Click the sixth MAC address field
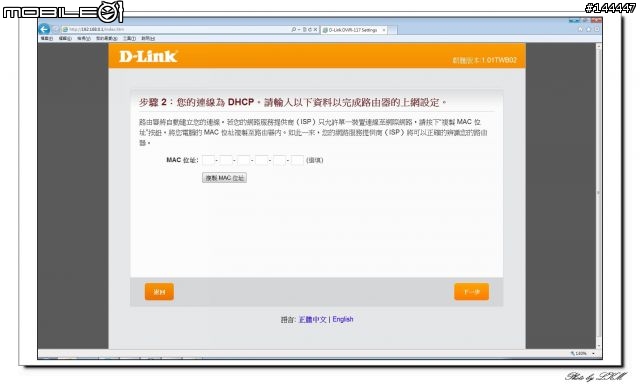This screenshot has width=640, height=388. (298, 160)
